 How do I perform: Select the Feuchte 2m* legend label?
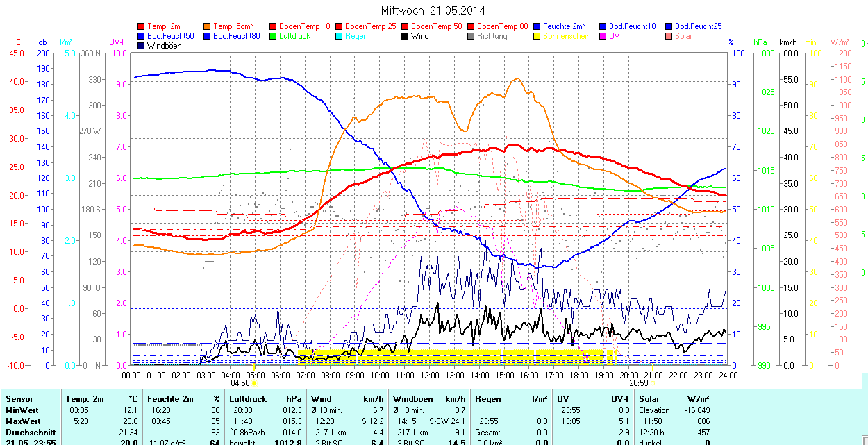pyautogui.click(x=564, y=26)
